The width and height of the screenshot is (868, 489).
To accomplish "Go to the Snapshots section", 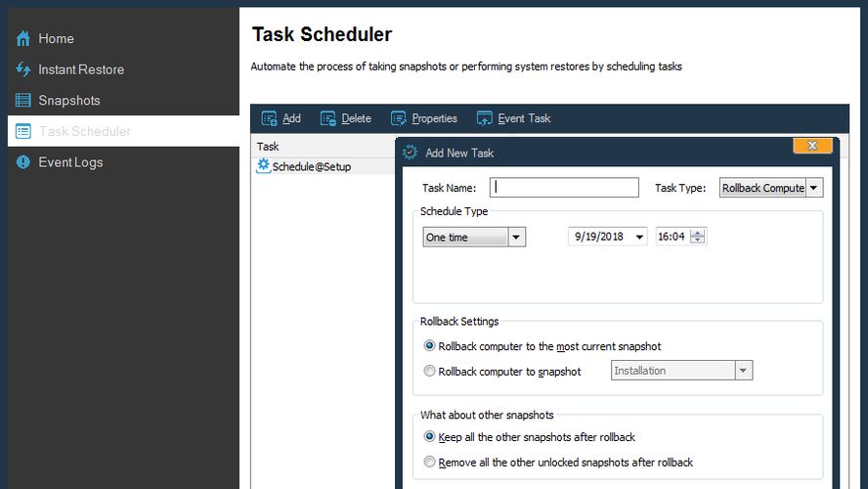I will [68, 101].
